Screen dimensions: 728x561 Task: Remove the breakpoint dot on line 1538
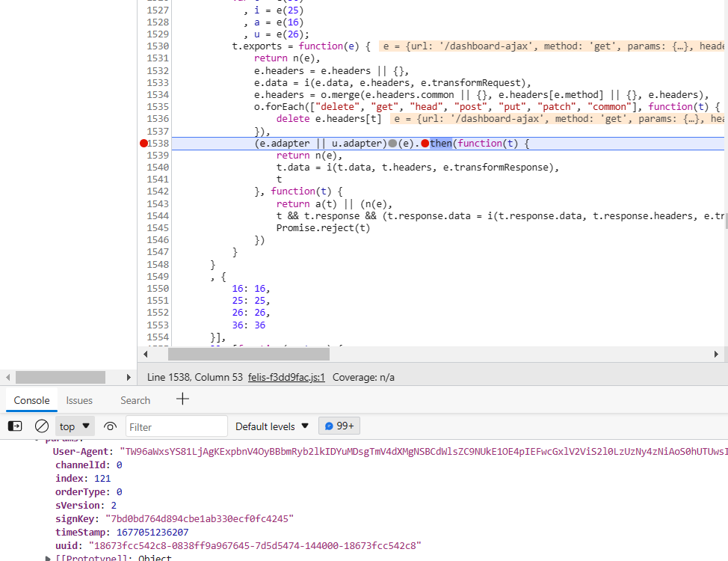(144, 143)
